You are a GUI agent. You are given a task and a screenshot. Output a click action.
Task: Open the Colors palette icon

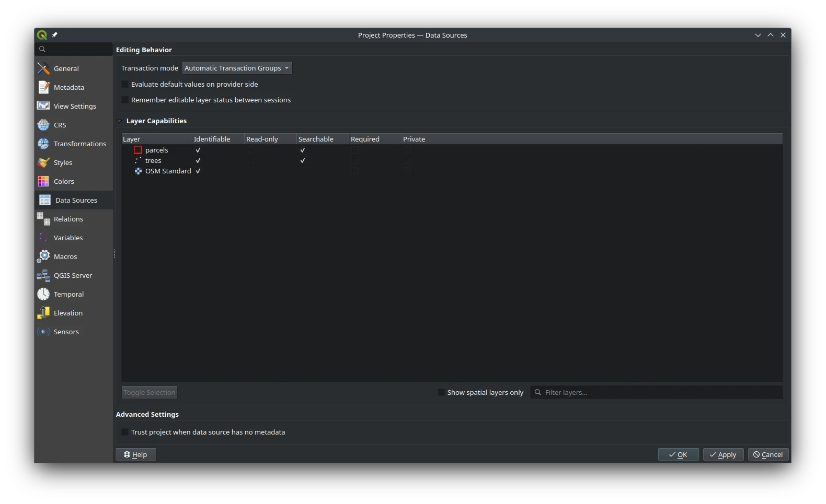43,181
